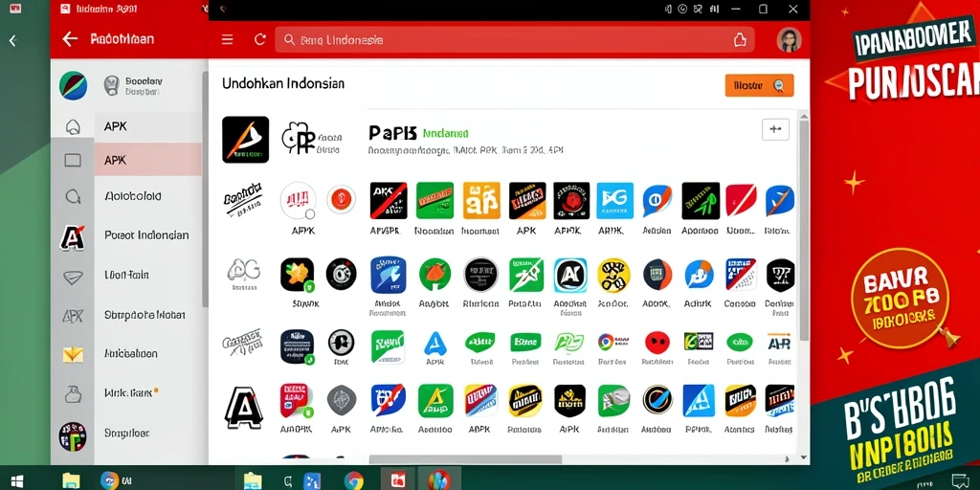Open the Chrome-style multicolor app icon
Viewport: 980px width, 490px height.
[606, 342]
